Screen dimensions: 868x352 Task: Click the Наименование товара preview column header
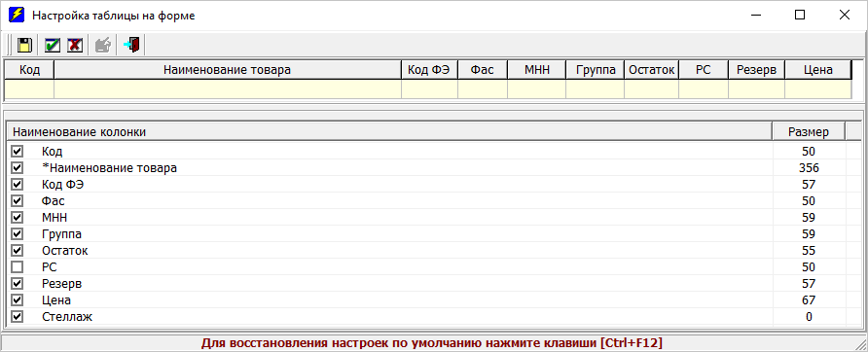tap(228, 70)
